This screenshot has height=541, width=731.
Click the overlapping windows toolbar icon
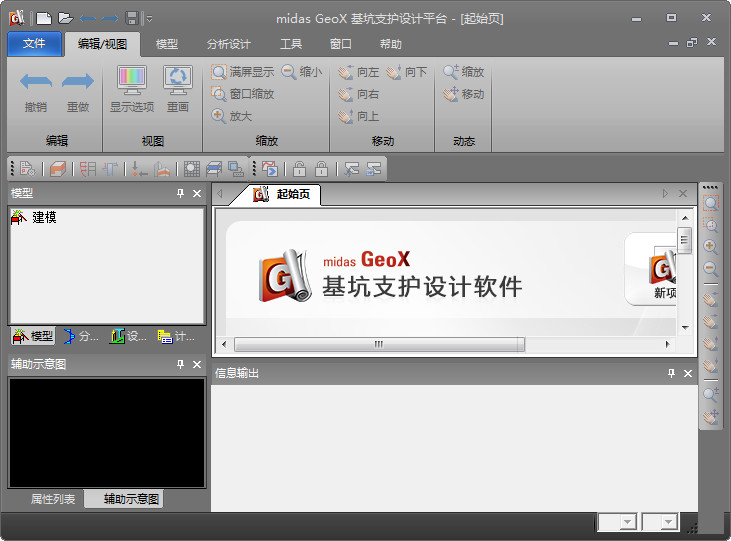click(x=236, y=168)
